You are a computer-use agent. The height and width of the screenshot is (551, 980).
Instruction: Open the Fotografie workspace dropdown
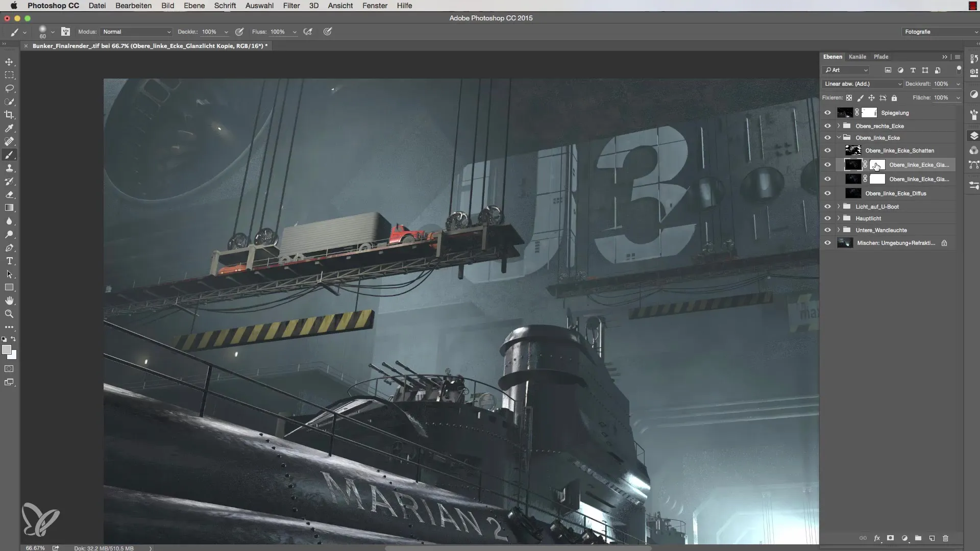pyautogui.click(x=940, y=32)
